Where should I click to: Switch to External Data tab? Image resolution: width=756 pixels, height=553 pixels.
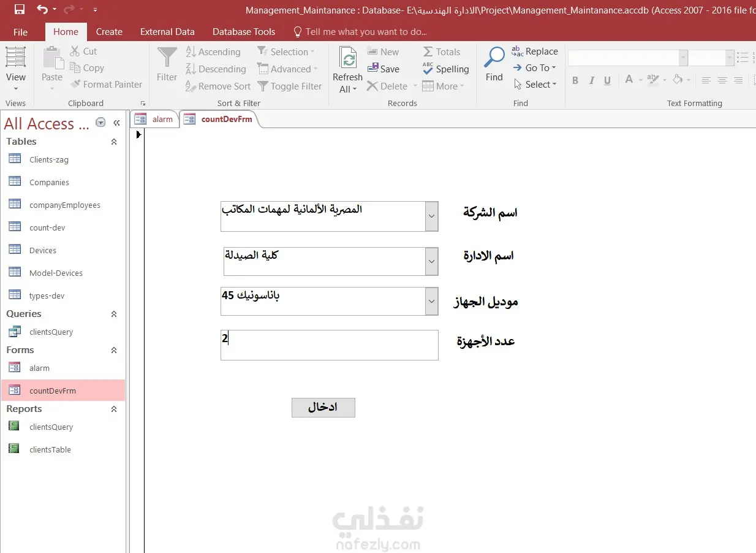tap(167, 32)
